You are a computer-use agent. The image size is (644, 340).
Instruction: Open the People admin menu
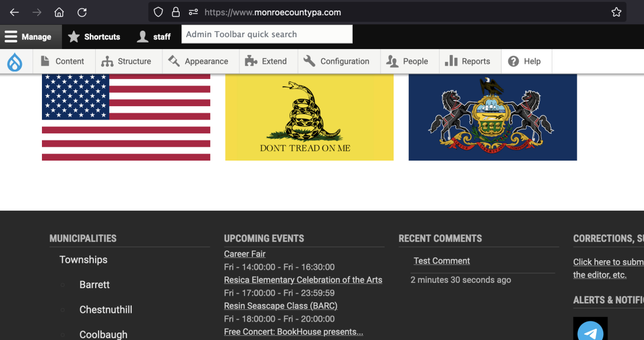[x=410, y=61]
